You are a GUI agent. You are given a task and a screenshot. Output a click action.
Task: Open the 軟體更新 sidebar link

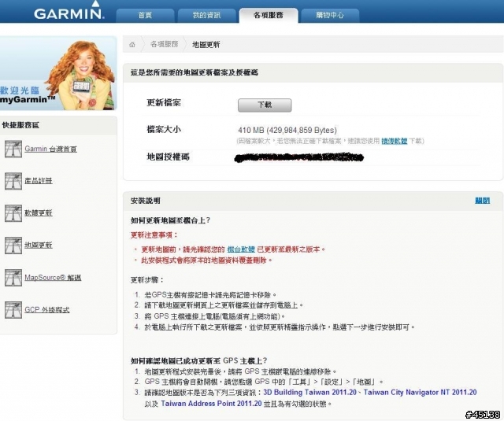click(39, 213)
